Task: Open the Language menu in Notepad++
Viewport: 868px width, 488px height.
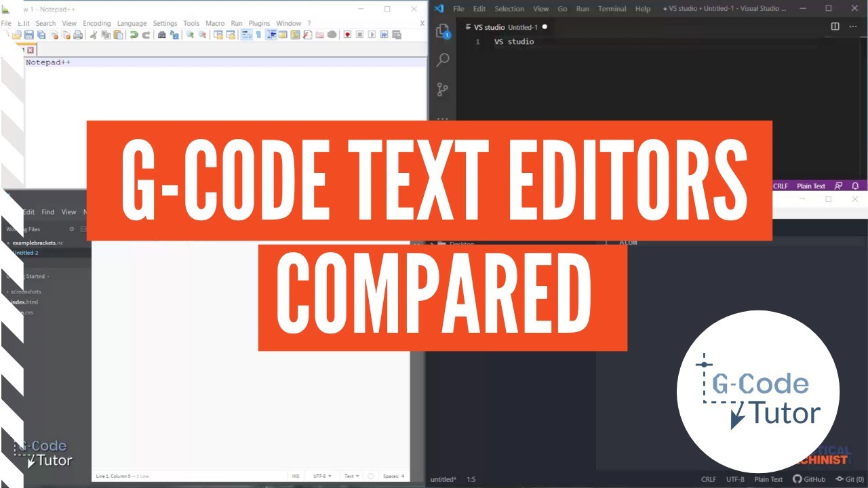Action: coord(132,23)
